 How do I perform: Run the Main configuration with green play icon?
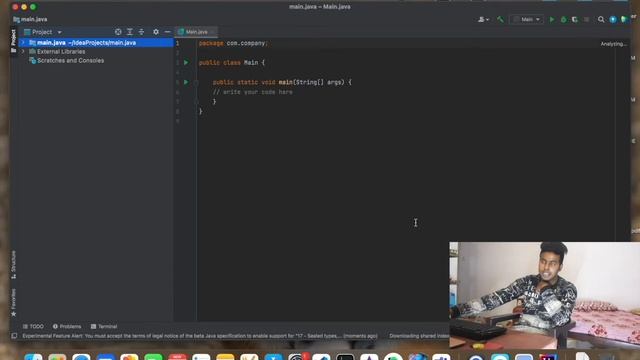[552, 19]
